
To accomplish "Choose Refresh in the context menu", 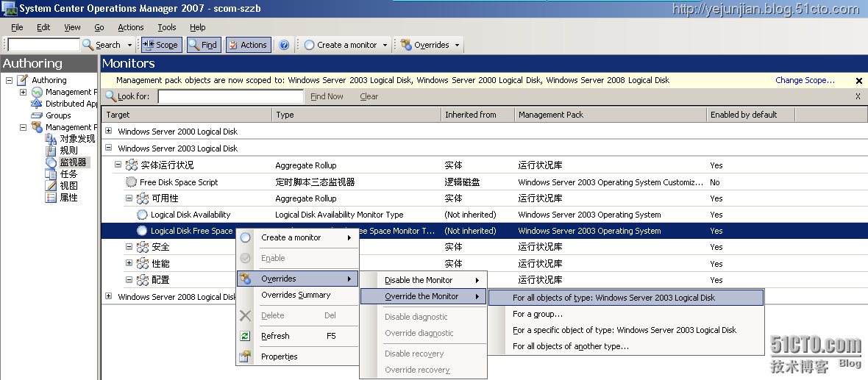I will coord(298,336).
